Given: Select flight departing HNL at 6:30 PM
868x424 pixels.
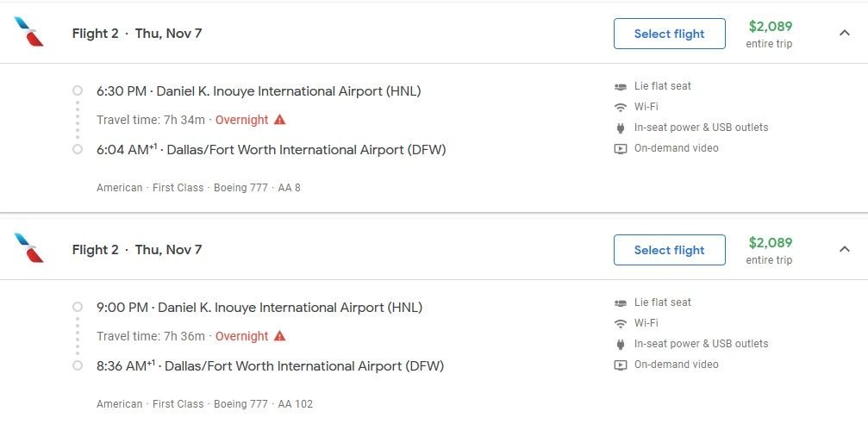Looking at the screenshot, I should (669, 34).
